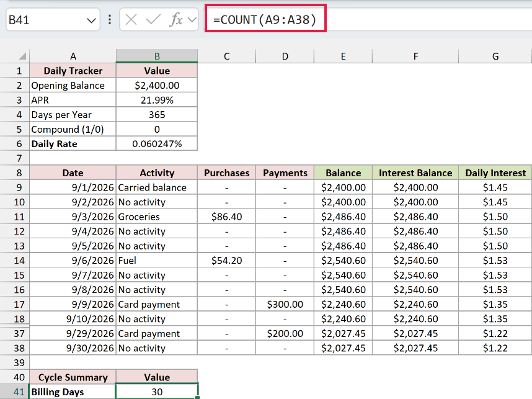
Task: Click the Daily Interest header cell
Action: (495, 173)
